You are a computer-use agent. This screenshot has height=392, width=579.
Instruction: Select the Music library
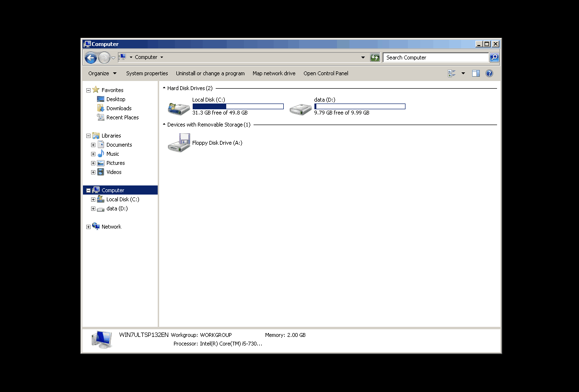point(113,154)
